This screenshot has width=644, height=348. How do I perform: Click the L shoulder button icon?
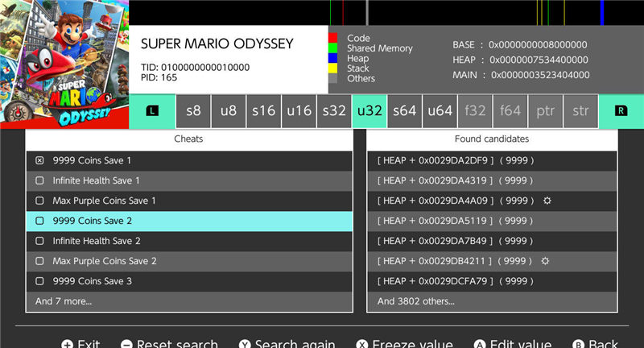click(152, 110)
